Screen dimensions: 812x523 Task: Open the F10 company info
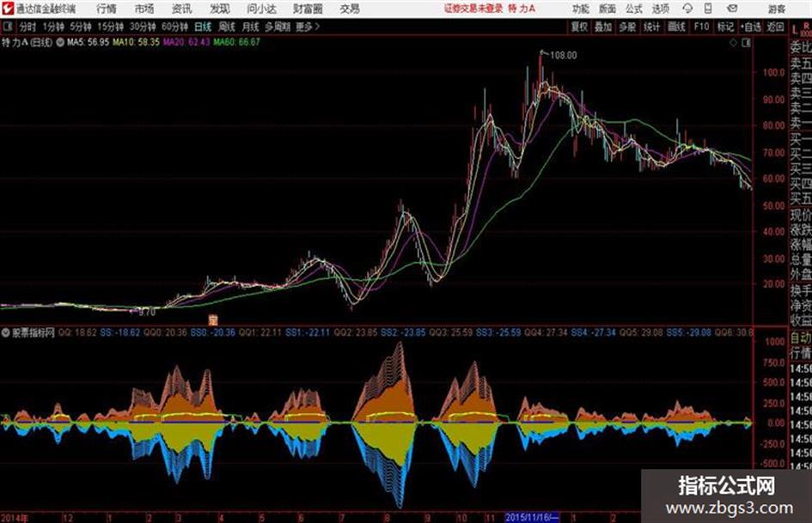701,27
